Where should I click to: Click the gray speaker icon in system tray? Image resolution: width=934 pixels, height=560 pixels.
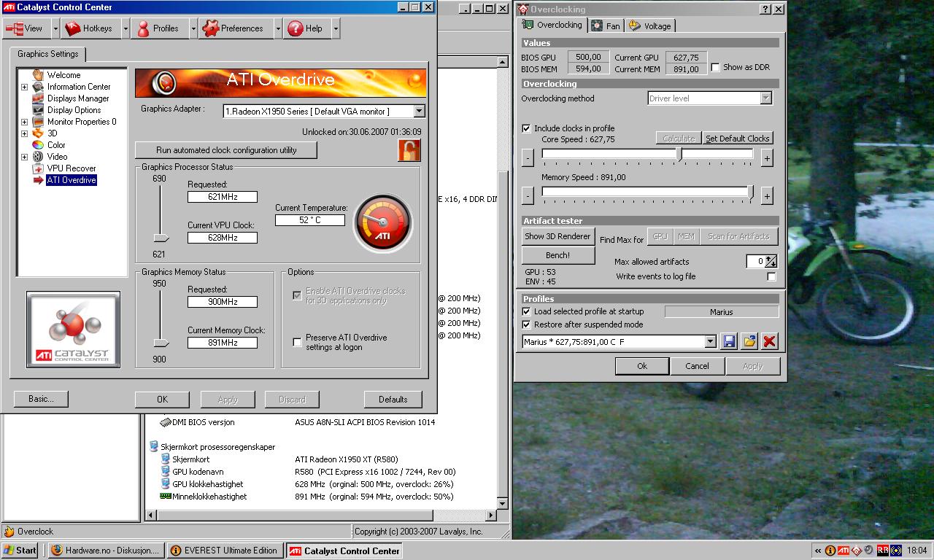click(x=869, y=551)
